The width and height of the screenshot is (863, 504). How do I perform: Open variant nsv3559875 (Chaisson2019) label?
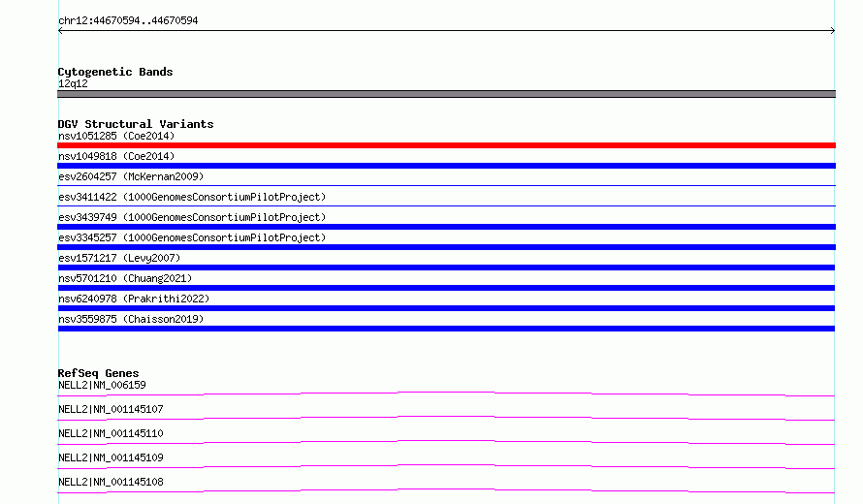131,319
